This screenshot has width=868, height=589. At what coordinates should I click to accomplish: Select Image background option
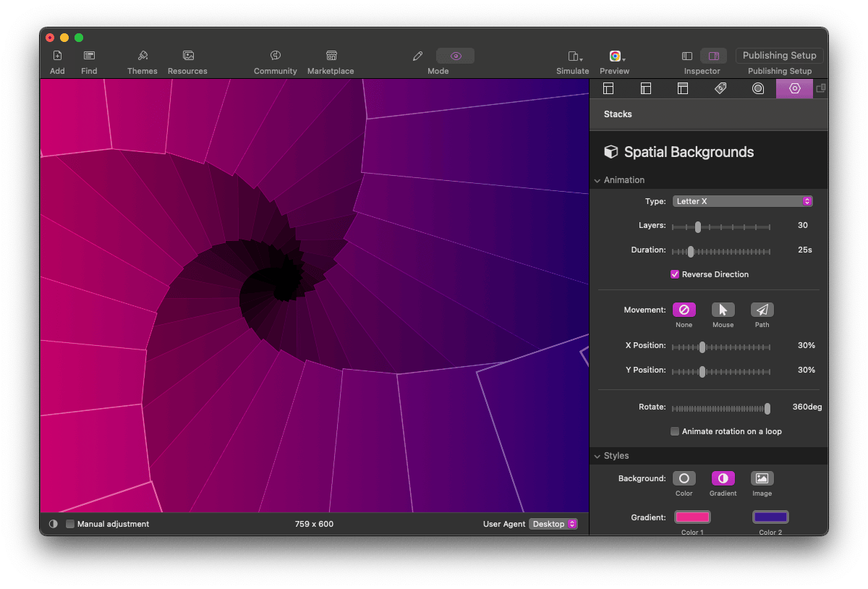(762, 478)
